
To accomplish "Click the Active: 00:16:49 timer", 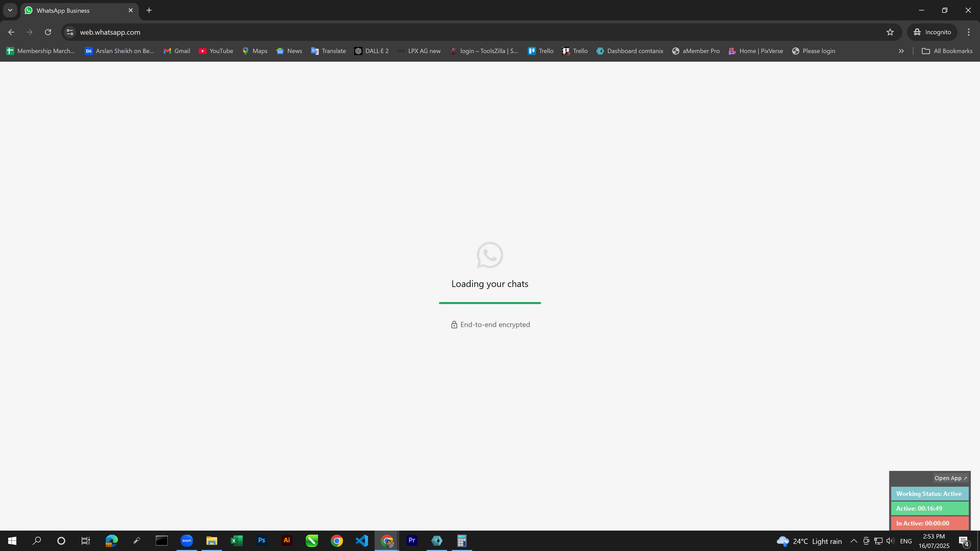I will click(x=929, y=508).
